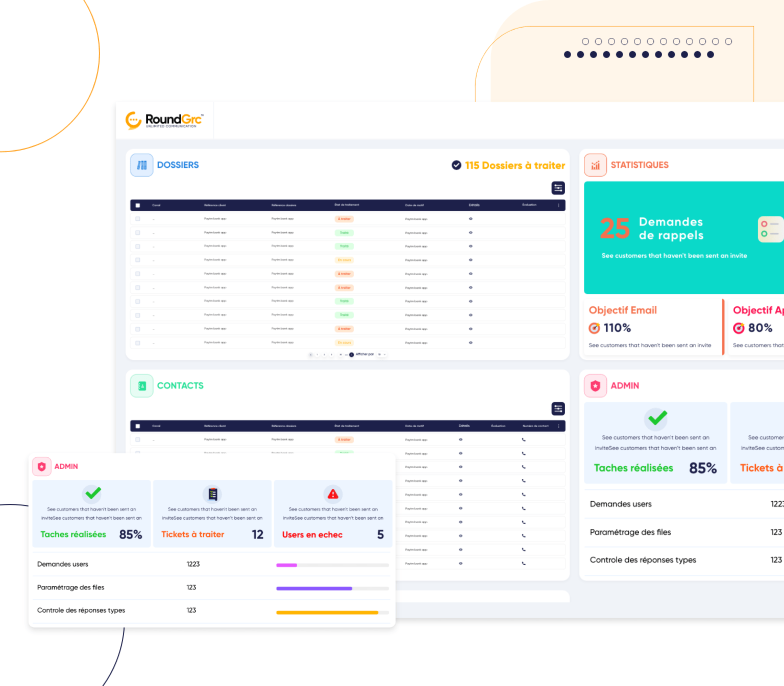Click the eye icon on the first dossier row

tap(471, 218)
